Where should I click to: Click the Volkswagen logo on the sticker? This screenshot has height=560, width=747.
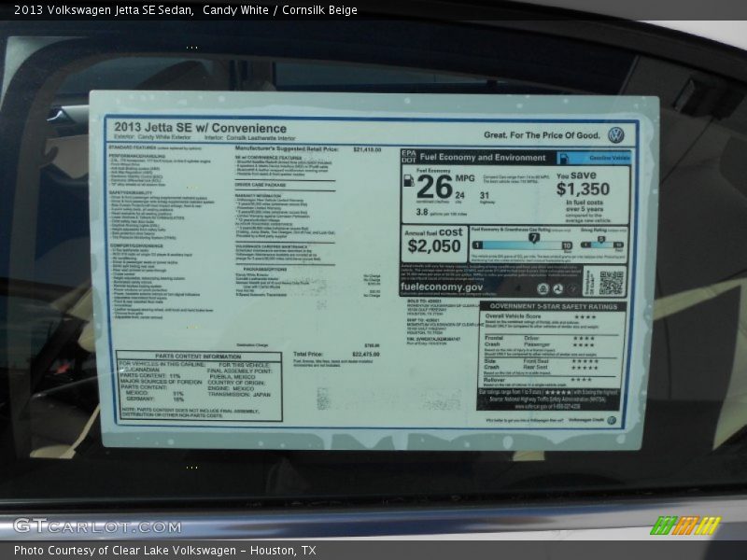(x=616, y=135)
